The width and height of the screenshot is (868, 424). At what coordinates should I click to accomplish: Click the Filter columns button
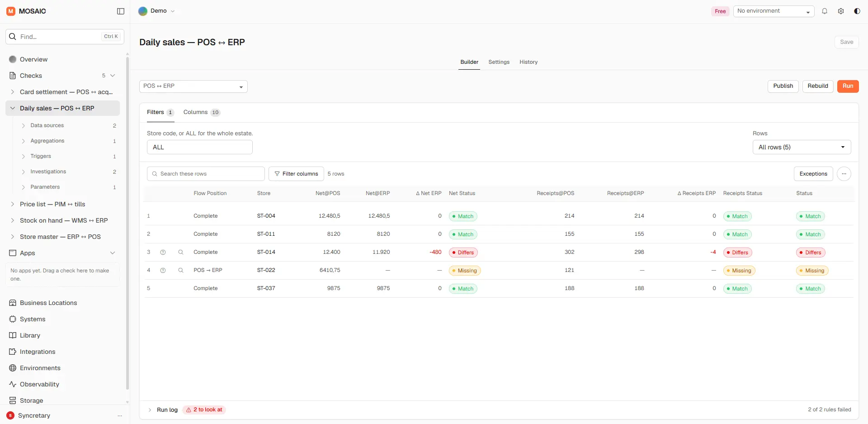click(x=296, y=174)
